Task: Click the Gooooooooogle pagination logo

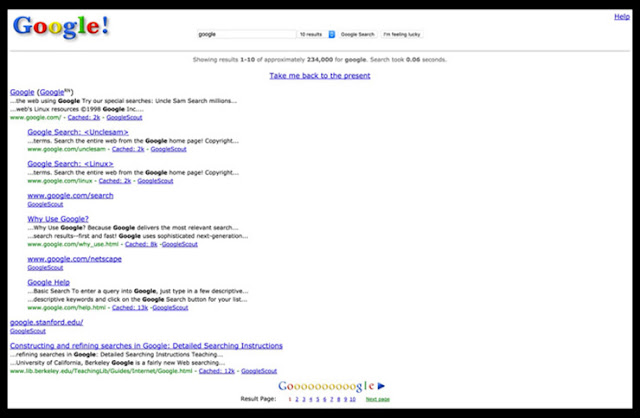Action: (326, 386)
